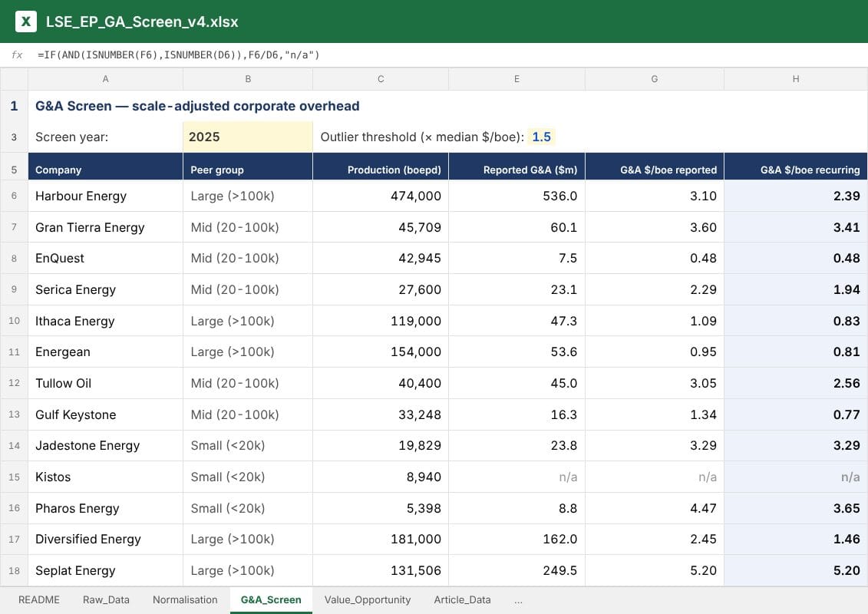This screenshot has width=868, height=614.
Task: Select the Gran Tierra Energy cell
Action: coord(105,227)
